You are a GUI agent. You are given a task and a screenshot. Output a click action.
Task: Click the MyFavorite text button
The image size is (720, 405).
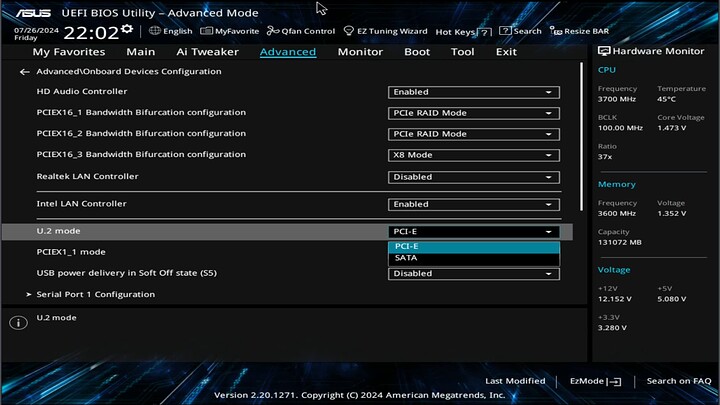tap(237, 31)
